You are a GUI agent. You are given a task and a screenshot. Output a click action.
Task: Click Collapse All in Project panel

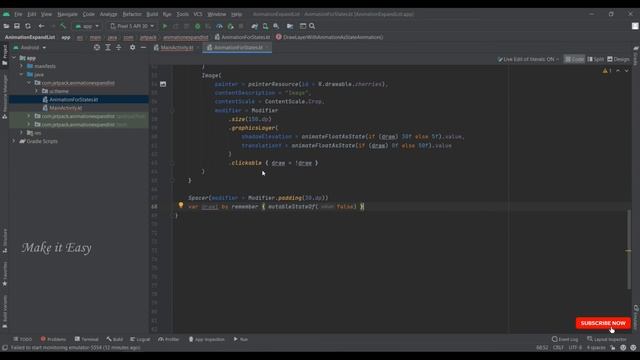click(118, 47)
